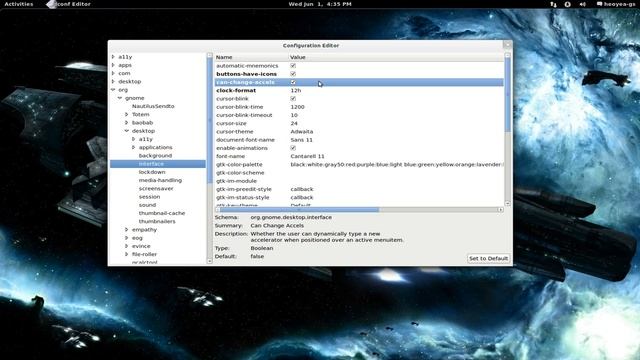Screen dimensions: 640x360
Task: Select the session tree item
Action: click(x=149, y=197)
